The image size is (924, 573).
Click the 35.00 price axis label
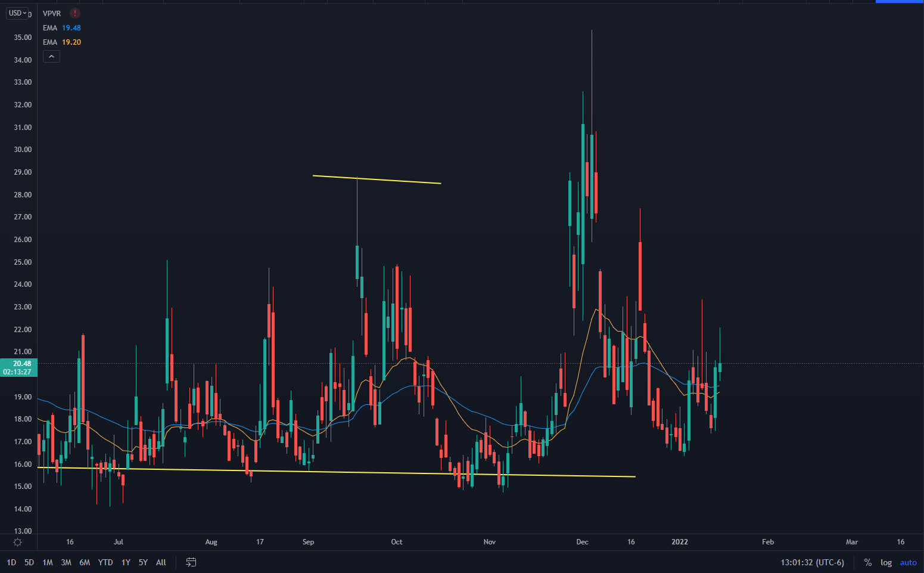(x=23, y=38)
